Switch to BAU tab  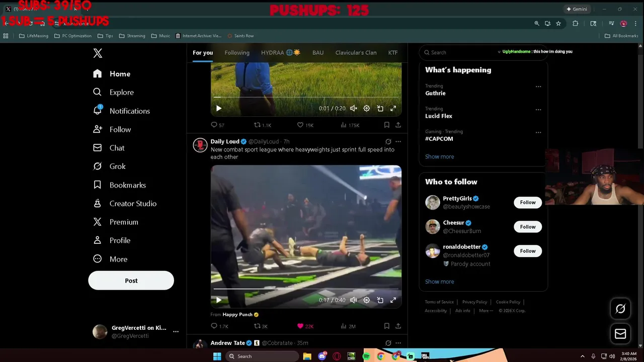click(318, 52)
